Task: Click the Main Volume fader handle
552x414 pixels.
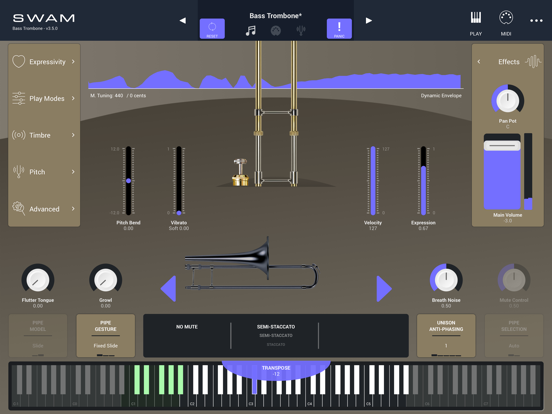Action: tap(502, 145)
